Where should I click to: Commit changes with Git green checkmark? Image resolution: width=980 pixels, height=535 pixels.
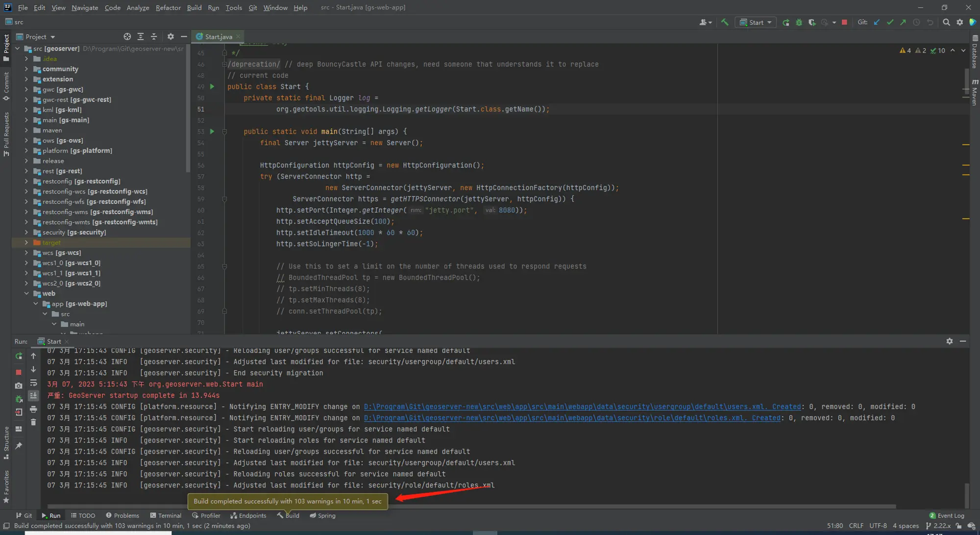coord(890,22)
